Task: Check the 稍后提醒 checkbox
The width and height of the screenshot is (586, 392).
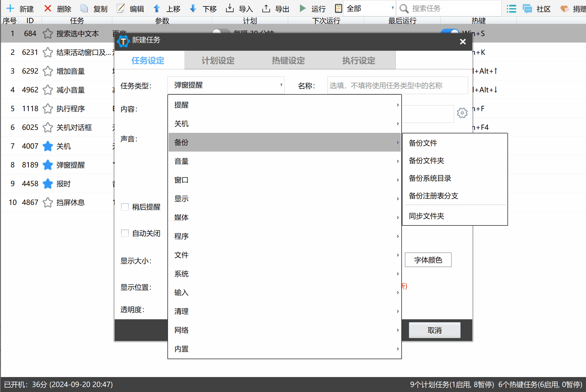Action: 125,207
